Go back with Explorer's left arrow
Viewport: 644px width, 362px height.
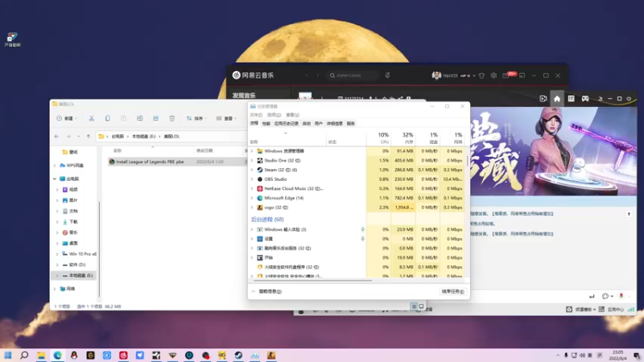pyautogui.click(x=56, y=136)
